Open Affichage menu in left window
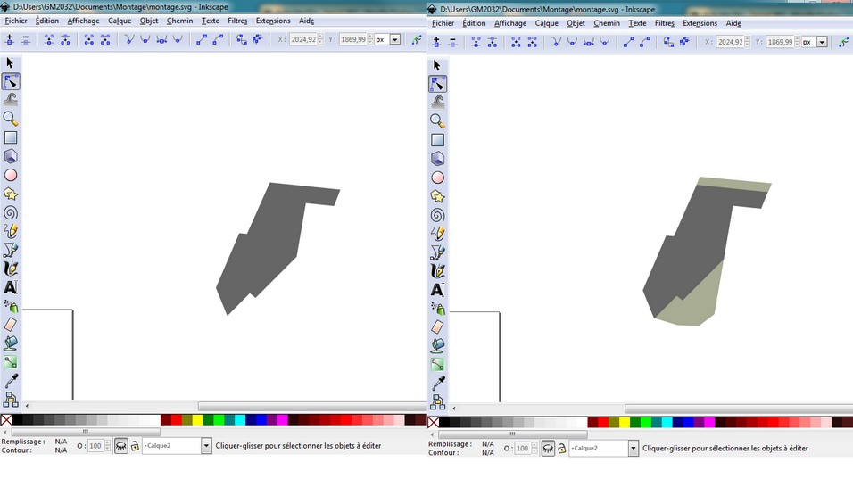 click(x=83, y=21)
